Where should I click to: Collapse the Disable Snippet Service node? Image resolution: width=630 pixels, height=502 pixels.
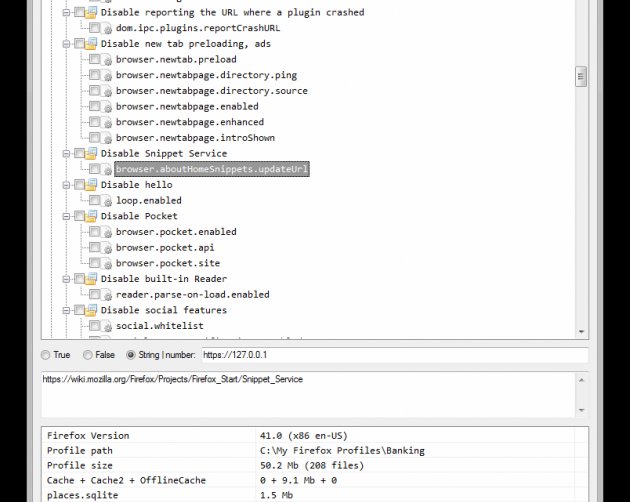tap(66, 154)
